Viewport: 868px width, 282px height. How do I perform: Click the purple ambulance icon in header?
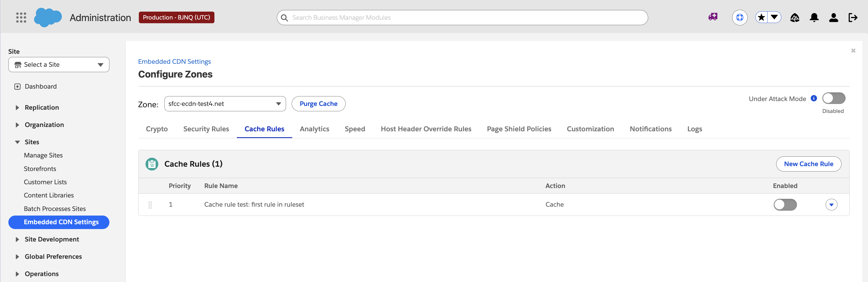tap(713, 17)
